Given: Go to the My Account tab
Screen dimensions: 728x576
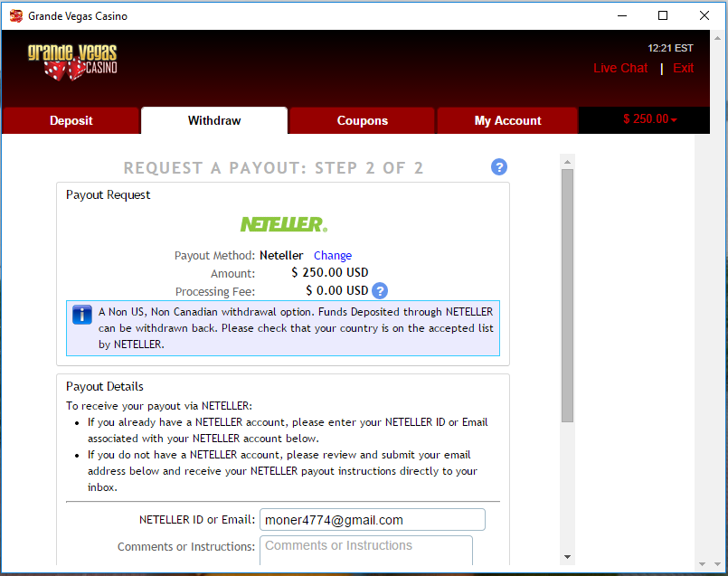Looking at the screenshot, I should 507,120.
